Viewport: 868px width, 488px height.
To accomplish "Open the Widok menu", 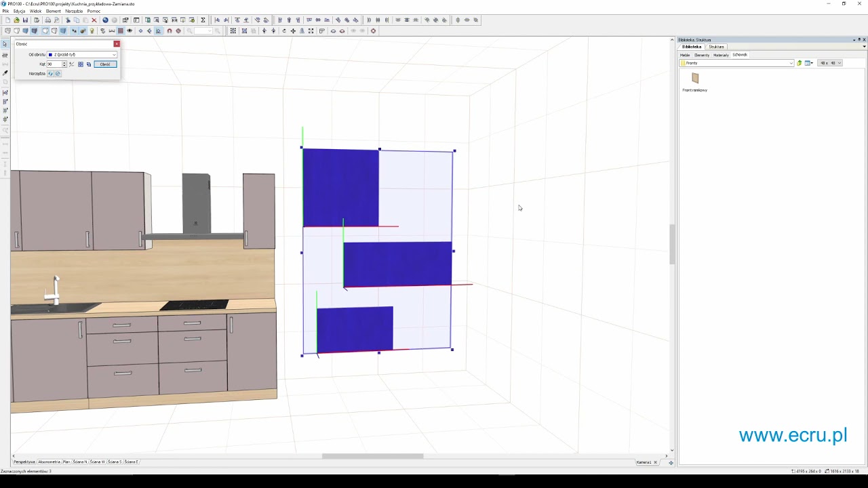I will 35,12.
